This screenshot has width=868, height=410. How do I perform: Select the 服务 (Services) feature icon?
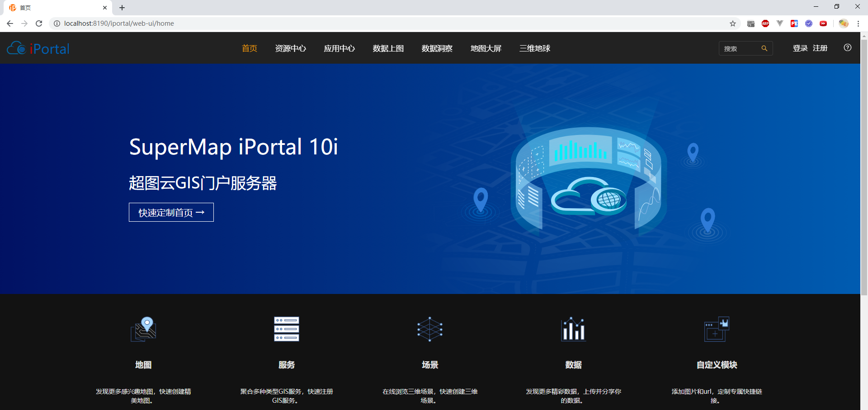[286, 329]
